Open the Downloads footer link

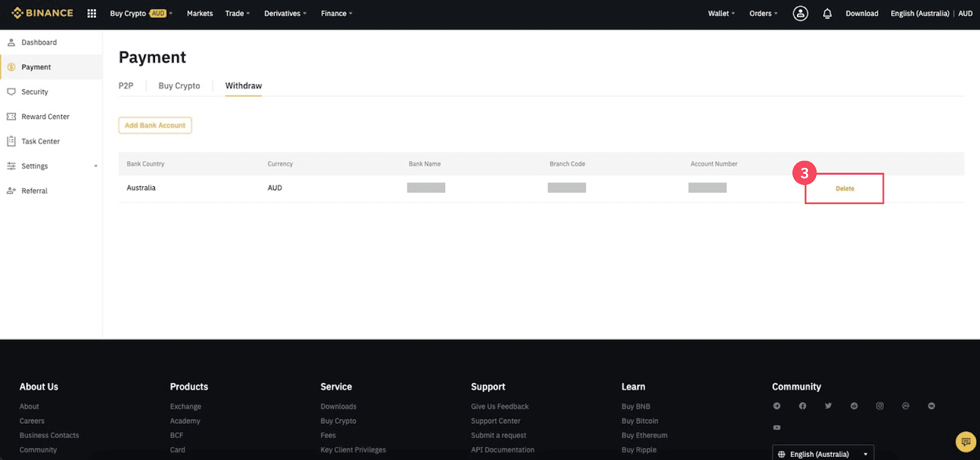pyautogui.click(x=338, y=406)
